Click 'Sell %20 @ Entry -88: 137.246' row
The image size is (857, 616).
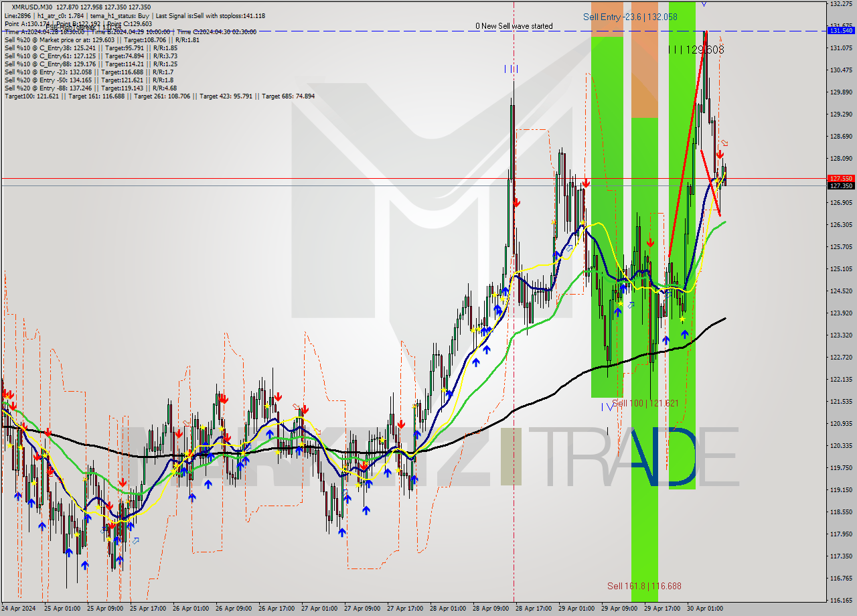90,88
